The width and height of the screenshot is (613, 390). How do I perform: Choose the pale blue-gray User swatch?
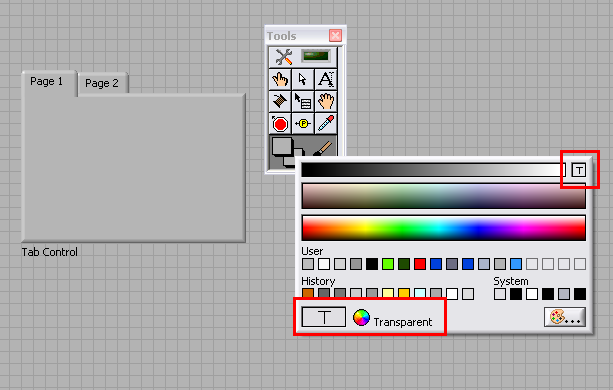484,264
